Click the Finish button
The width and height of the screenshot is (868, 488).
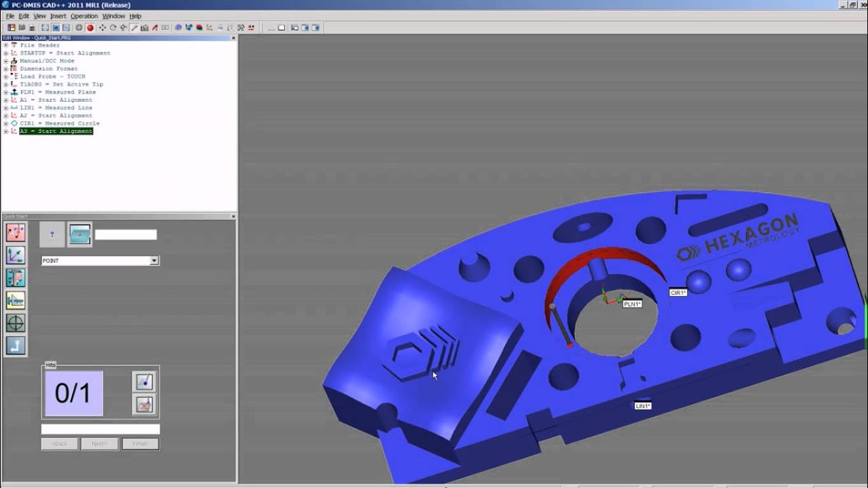point(140,444)
